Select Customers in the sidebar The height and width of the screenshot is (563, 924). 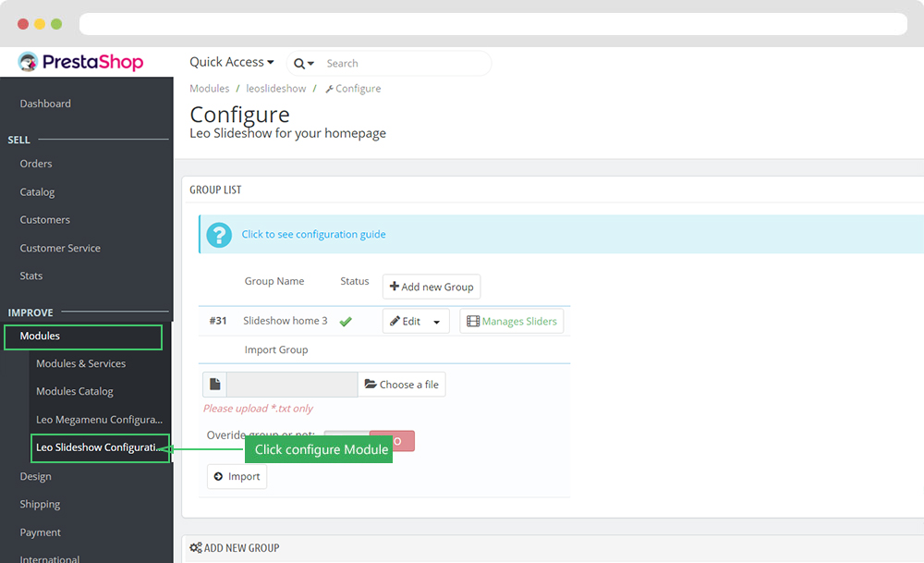[x=44, y=220]
